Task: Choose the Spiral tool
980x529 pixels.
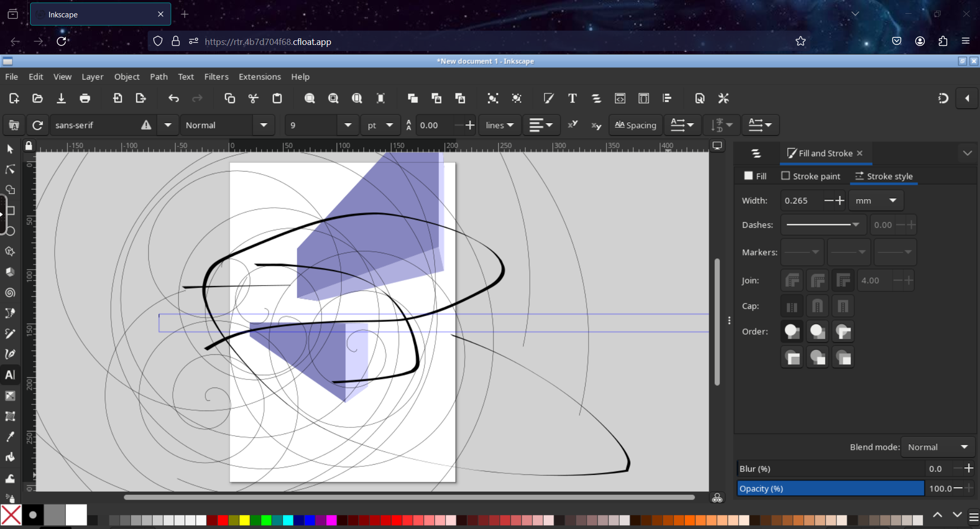Action: (10, 293)
